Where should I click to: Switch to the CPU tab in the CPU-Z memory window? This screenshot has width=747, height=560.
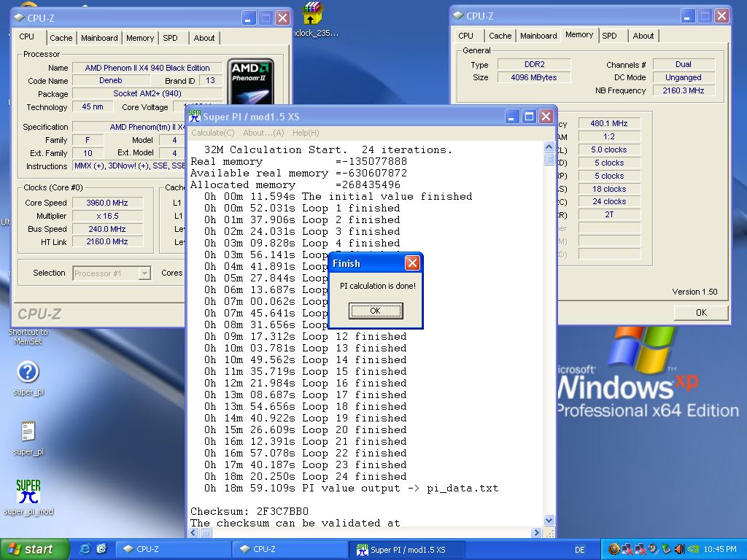pyautogui.click(x=465, y=36)
